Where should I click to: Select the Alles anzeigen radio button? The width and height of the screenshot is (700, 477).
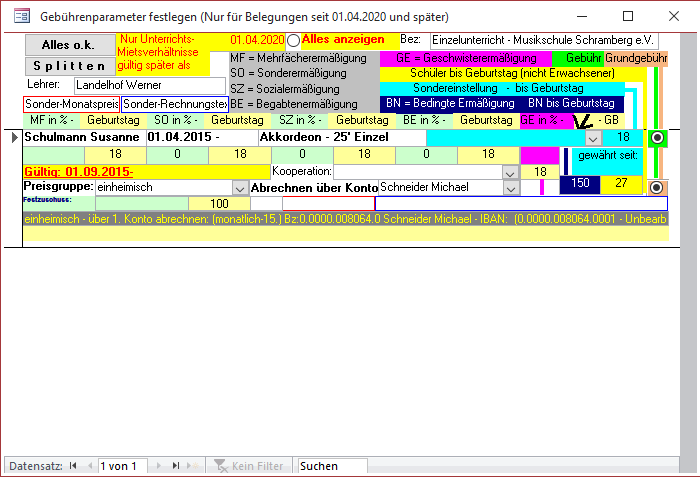point(294,41)
